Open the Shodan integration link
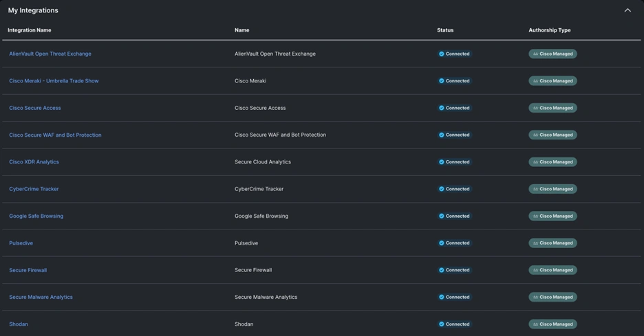Viewport: 644px width, 336px height. point(19,324)
